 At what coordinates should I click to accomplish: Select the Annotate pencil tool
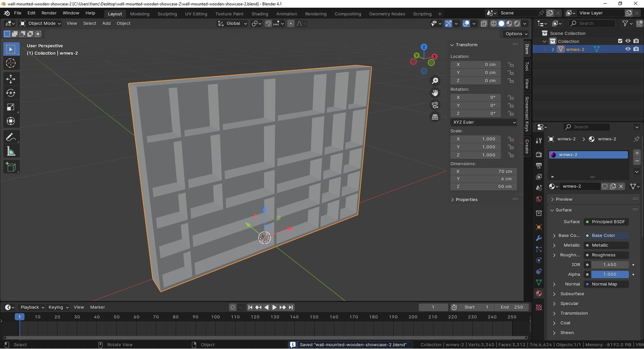click(11, 137)
